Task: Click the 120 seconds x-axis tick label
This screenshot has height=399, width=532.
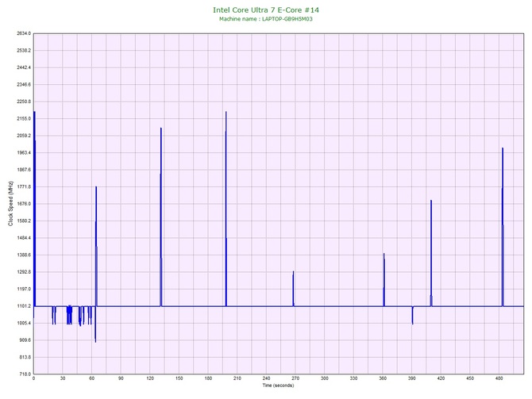Action: coord(150,378)
